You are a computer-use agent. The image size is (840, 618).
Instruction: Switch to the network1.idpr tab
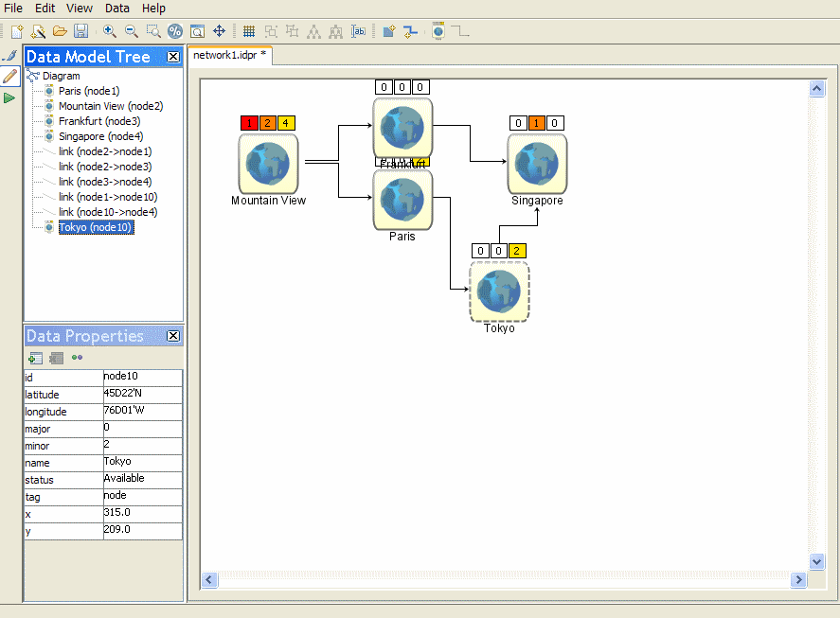(229, 55)
